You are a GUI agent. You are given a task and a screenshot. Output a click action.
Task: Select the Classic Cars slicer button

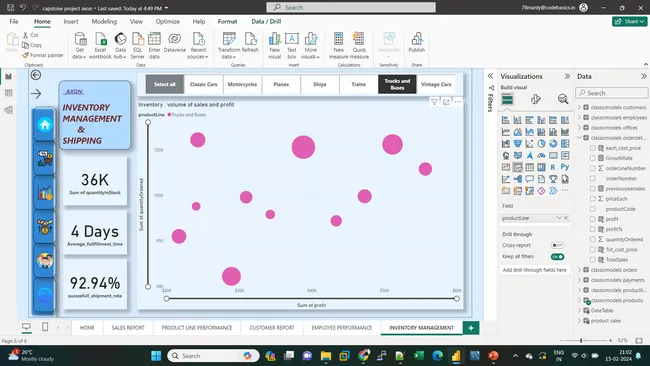(204, 84)
